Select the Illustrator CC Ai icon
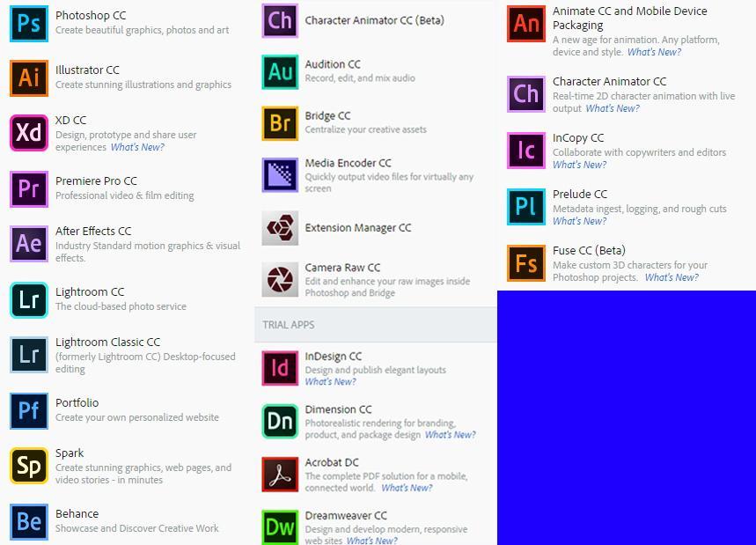The image size is (756, 545). click(x=29, y=77)
